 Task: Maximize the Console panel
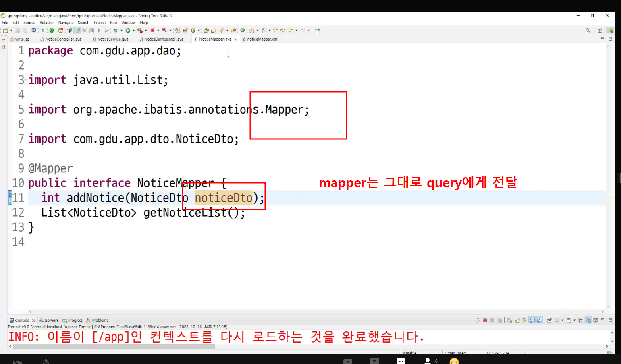point(610,321)
